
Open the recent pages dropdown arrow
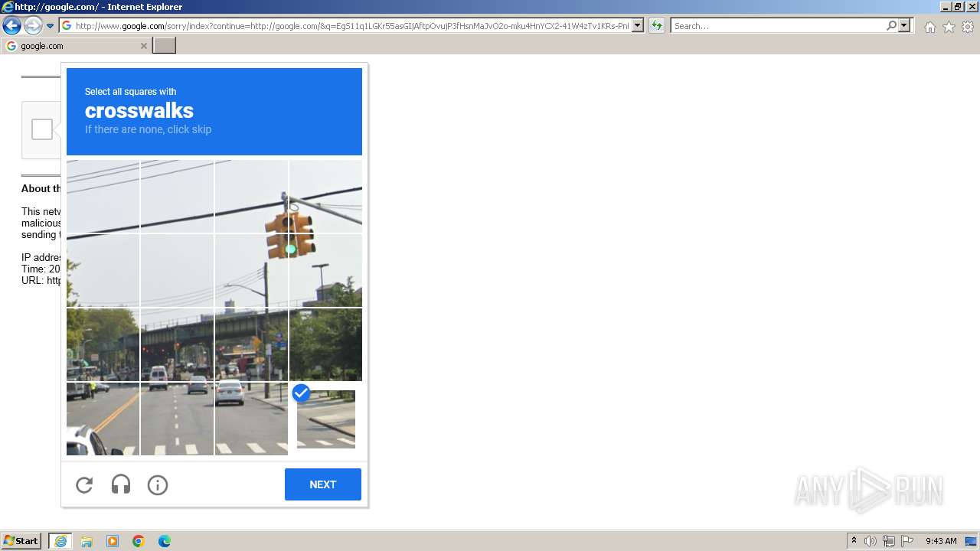point(50,26)
